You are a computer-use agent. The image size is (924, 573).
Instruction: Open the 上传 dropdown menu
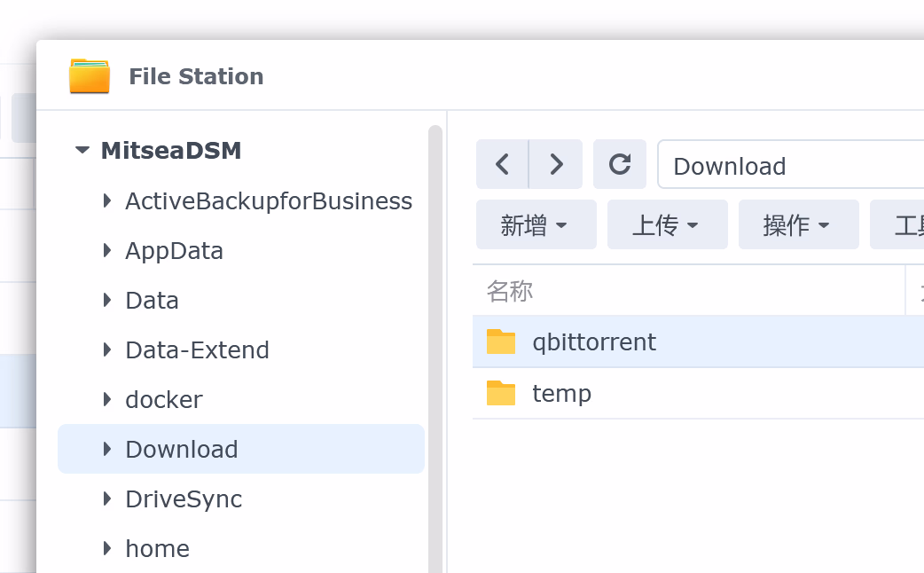(667, 225)
